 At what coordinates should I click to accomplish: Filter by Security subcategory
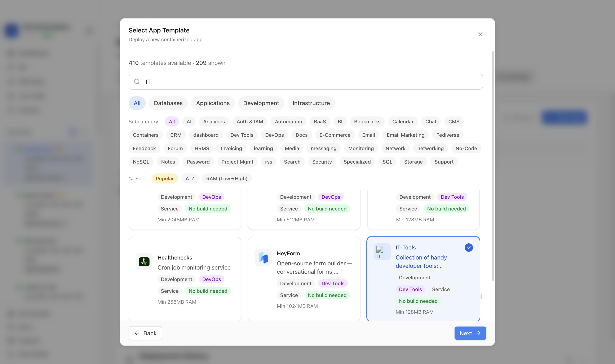tap(322, 162)
